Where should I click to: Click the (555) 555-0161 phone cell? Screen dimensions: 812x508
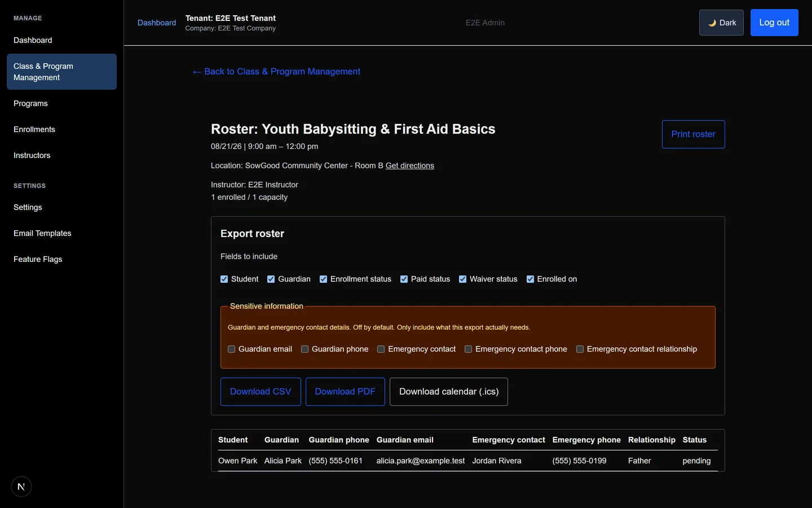tap(336, 461)
